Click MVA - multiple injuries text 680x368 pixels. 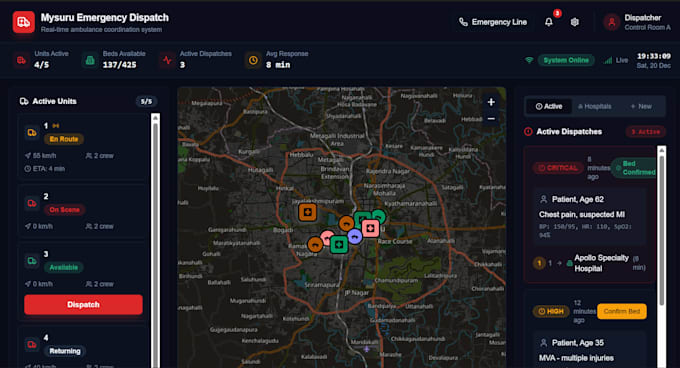(x=576, y=358)
